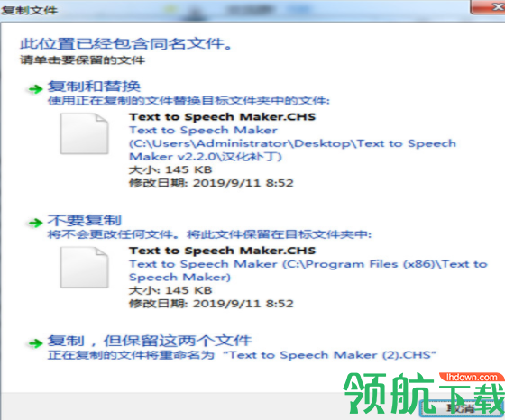Click the file icon of the destination CHS file under 不要复制

click(x=84, y=267)
